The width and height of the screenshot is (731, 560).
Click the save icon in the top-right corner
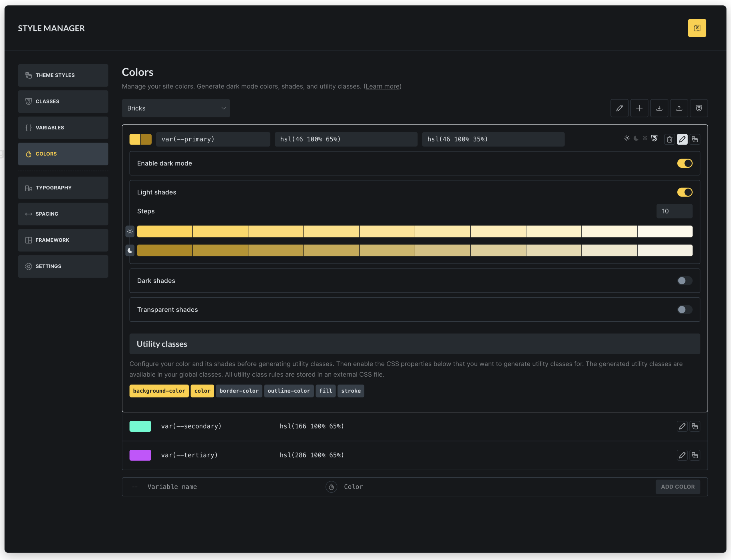tap(697, 28)
